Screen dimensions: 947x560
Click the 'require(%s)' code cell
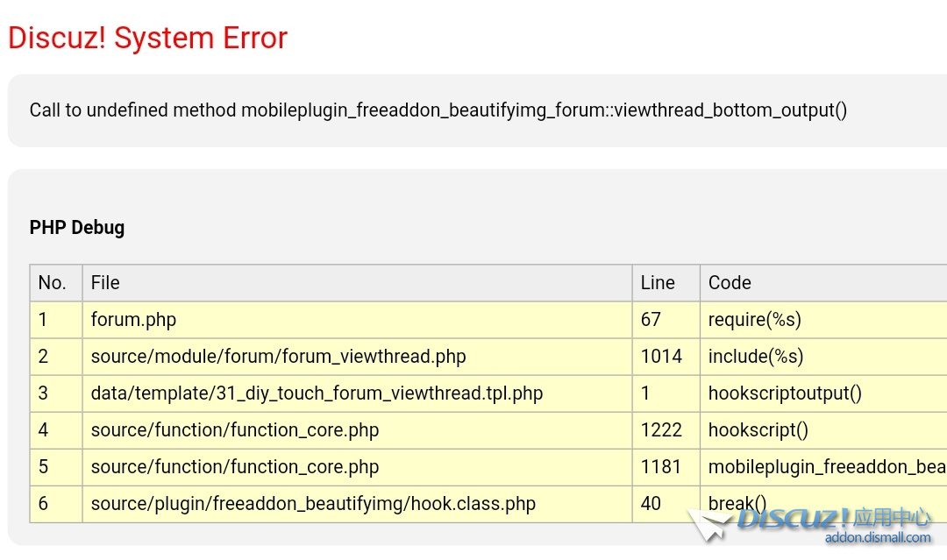[x=823, y=320]
